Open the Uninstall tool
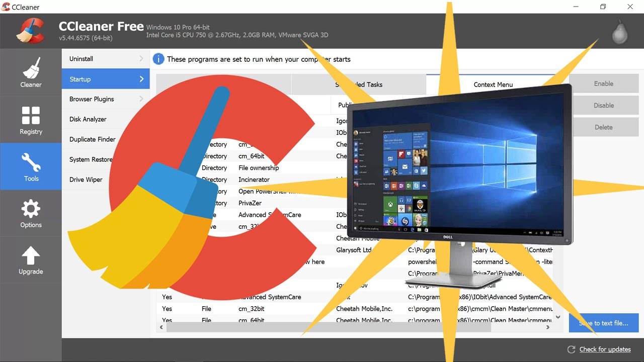Screen dimensions: 644x362 (x=106, y=59)
